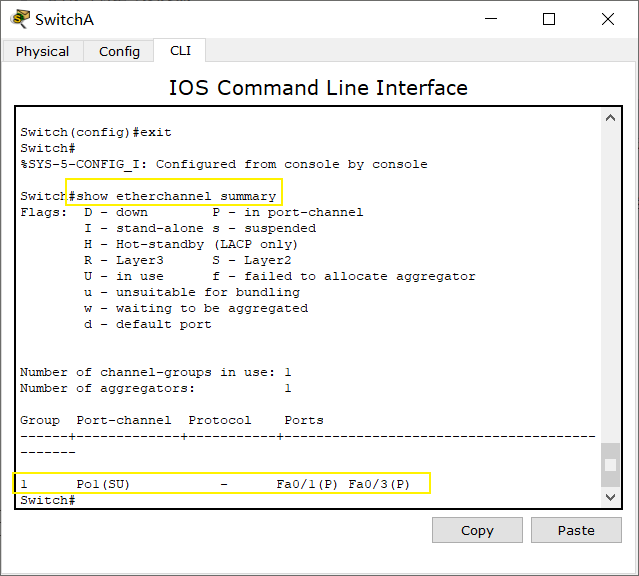Click the CLI scrollbar thumb
Viewport: 639px width, 576px height.
(x=610, y=465)
